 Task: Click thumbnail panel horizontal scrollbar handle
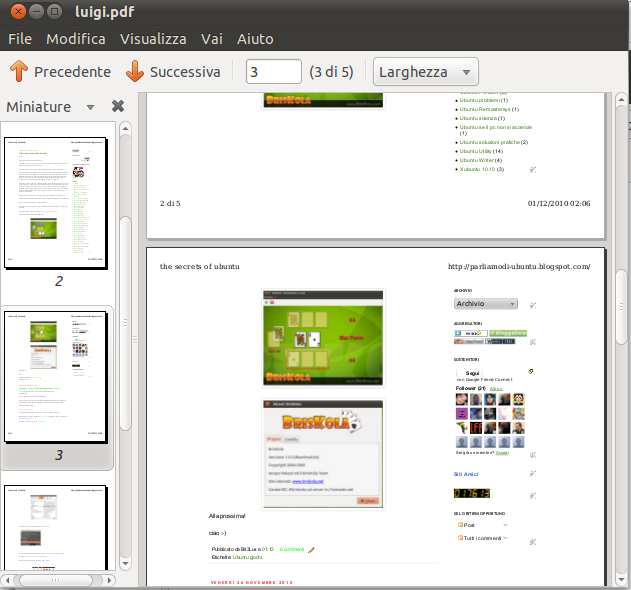56,580
